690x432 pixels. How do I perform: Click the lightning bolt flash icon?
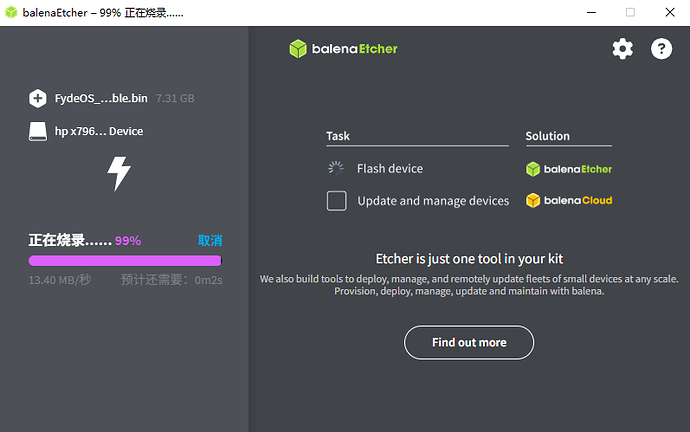click(119, 173)
